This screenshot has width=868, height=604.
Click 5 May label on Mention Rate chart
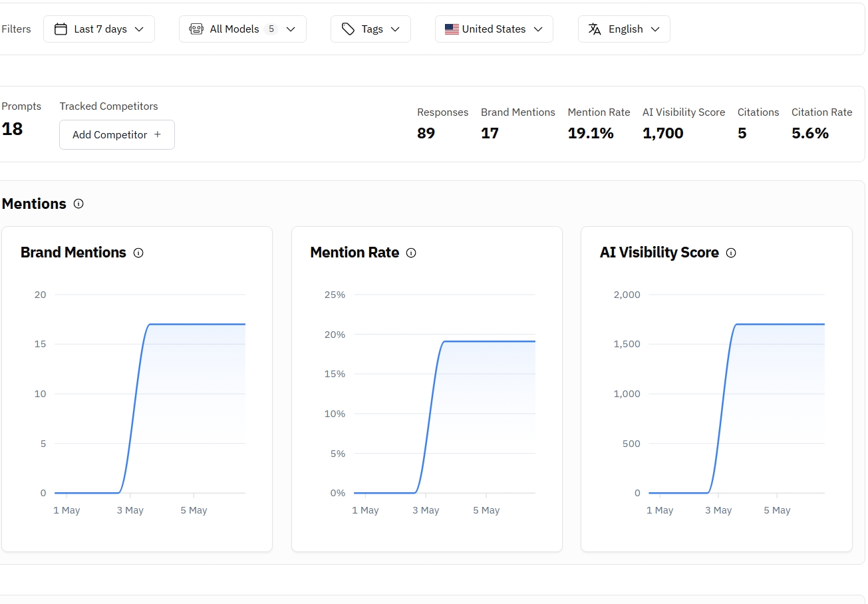pos(486,510)
